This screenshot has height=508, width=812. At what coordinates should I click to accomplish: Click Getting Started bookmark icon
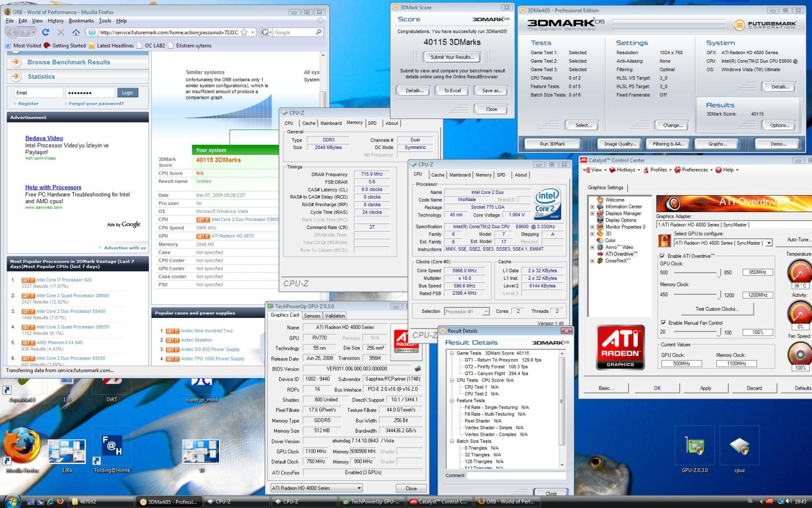pyautogui.click(x=47, y=46)
